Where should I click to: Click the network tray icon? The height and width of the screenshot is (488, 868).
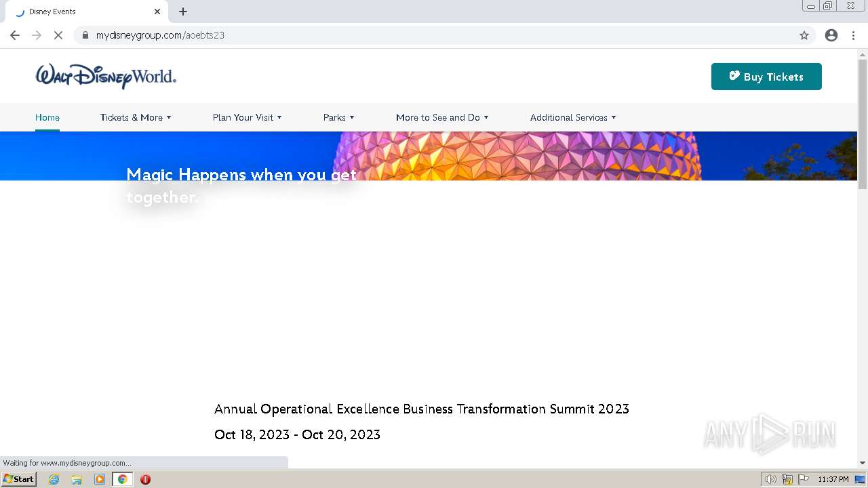pos(787,479)
